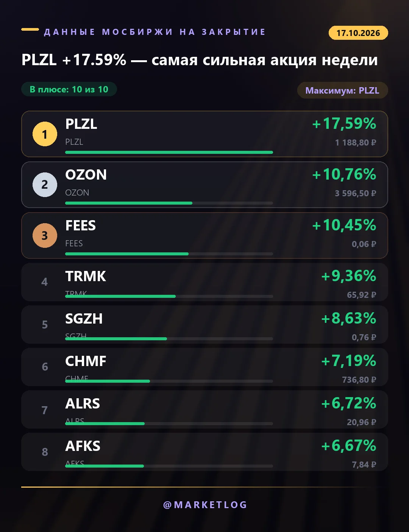Click the CHMF price 736,80 ₽
The height and width of the screenshot is (532, 409).
point(359,380)
